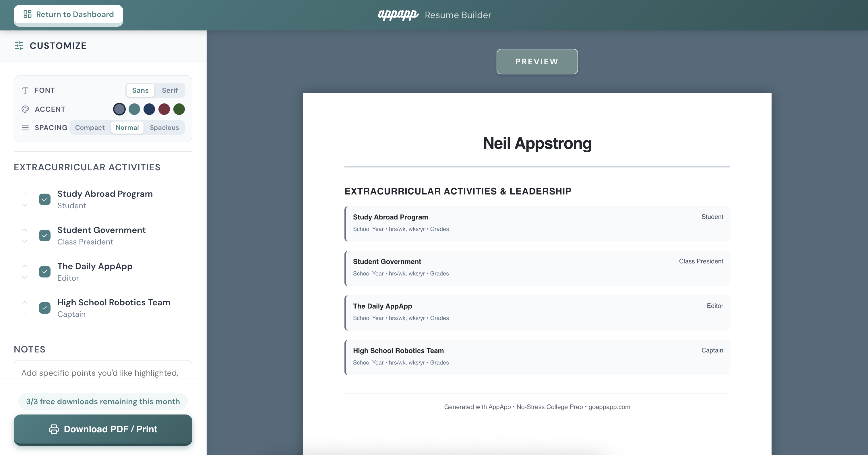
Task: Click Student Government card in preview
Action: pos(537,268)
